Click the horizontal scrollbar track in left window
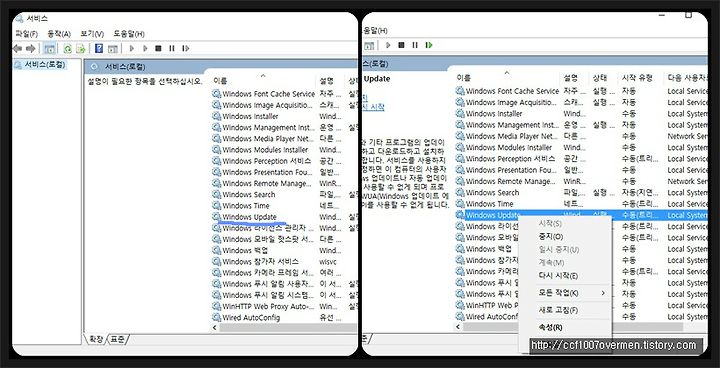This screenshot has width=720, height=368. click(x=287, y=328)
